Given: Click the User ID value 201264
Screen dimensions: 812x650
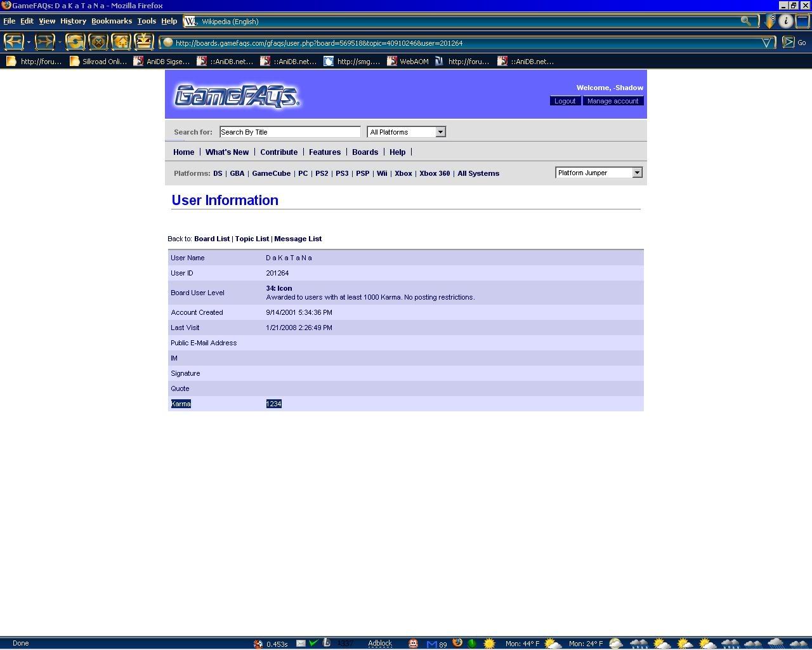Looking at the screenshot, I should 277,273.
